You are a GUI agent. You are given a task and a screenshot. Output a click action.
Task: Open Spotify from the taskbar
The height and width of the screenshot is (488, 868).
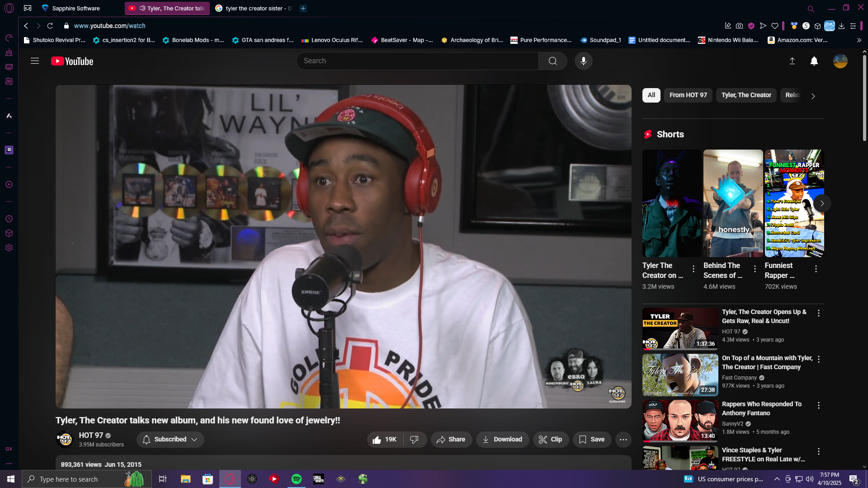pos(297,479)
